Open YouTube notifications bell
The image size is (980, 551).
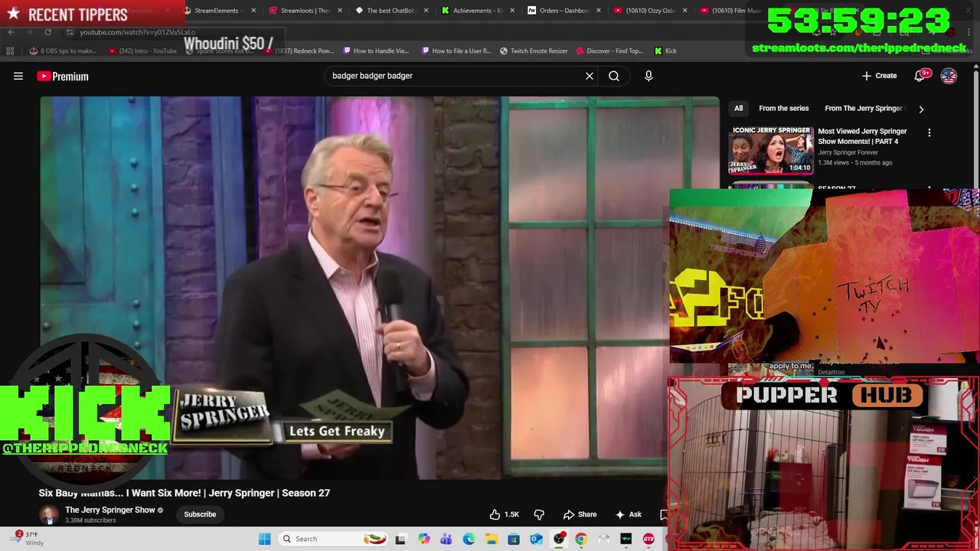click(x=920, y=76)
